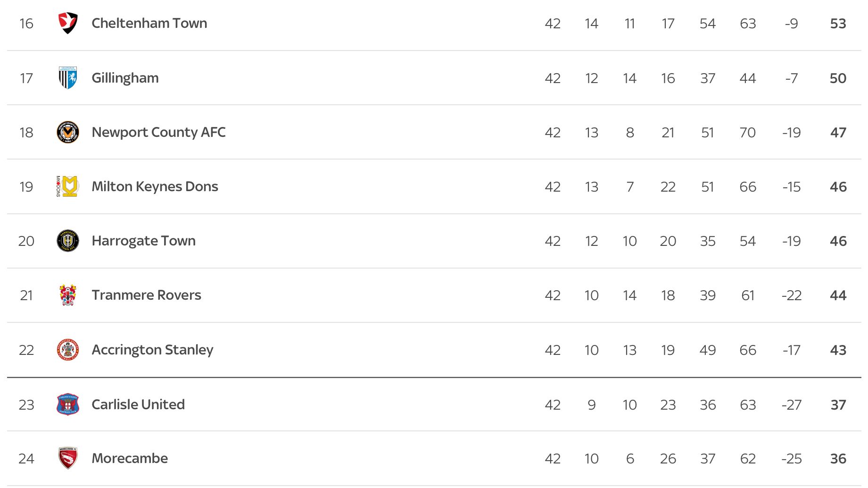Screen dimensions: 868x488
Task: Select the MK Dons logo
Action: point(67,186)
